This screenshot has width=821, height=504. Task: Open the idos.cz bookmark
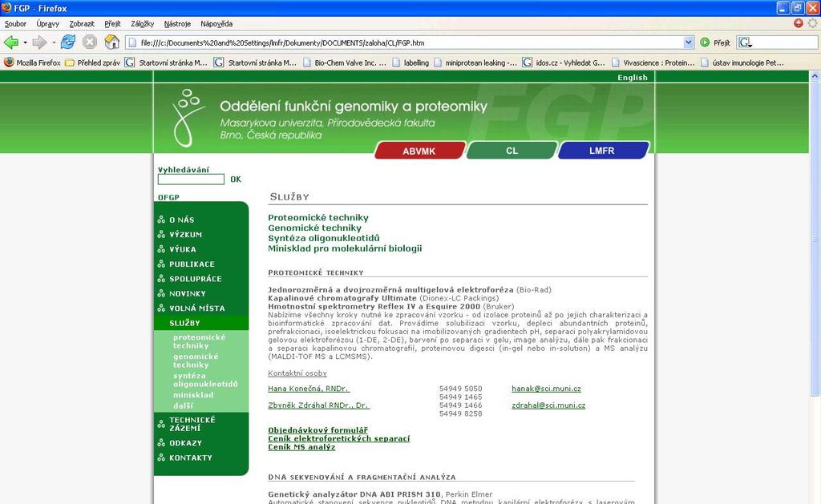(x=564, y=62)
